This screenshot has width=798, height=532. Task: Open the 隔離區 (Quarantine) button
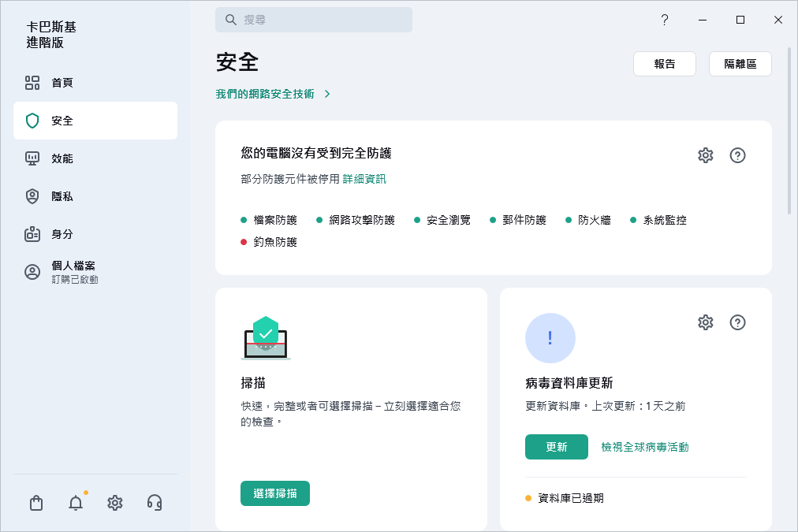(740, 64)
